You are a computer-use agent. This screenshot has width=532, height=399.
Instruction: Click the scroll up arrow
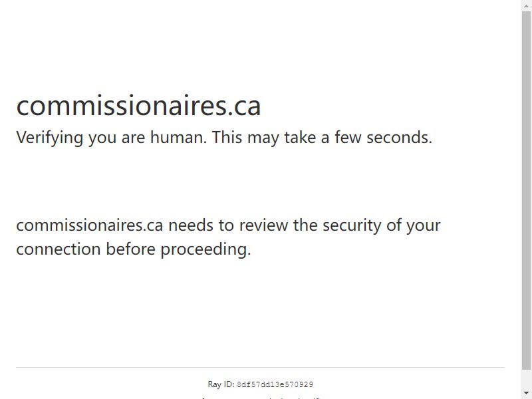pos(526,5)
